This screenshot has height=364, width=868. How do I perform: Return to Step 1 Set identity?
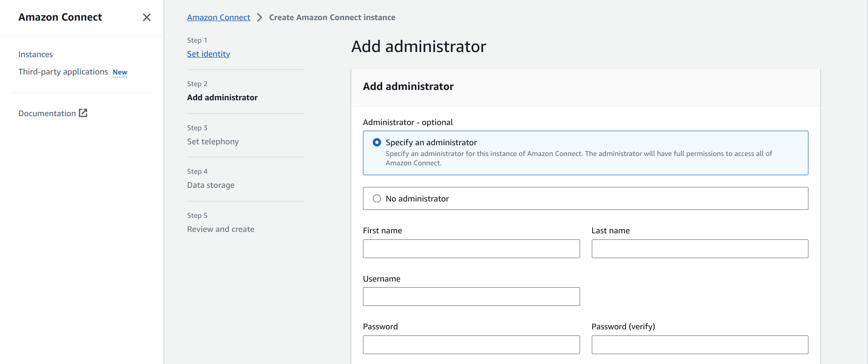tap(209, 54)
